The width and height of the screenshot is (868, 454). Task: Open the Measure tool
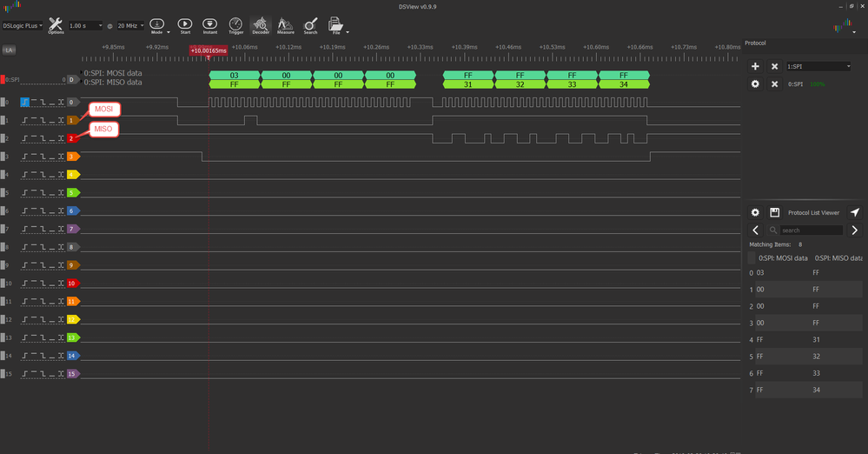click(286, 25)
